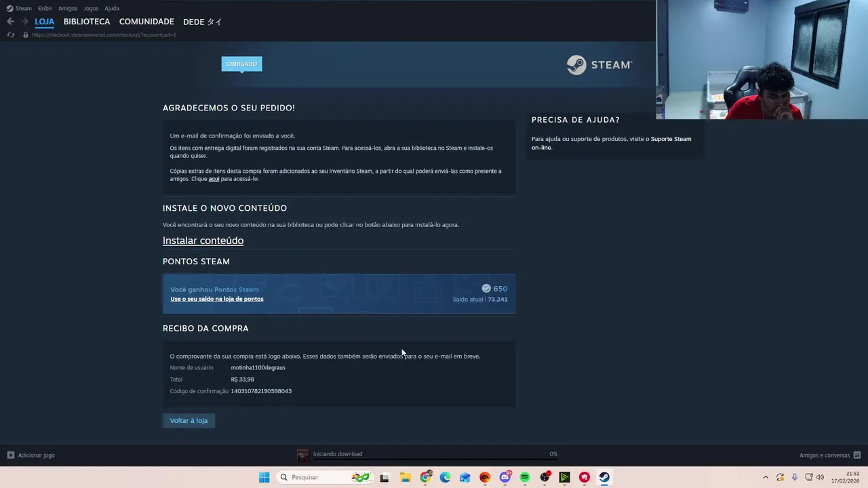
Task: Click the 0% download percentage
Action: click(553, 454)
